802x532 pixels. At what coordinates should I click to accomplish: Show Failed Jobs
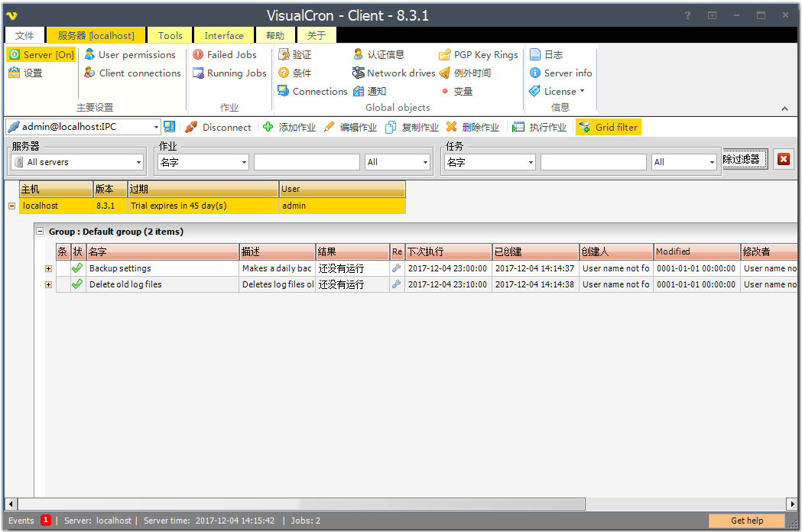point(225,55)
